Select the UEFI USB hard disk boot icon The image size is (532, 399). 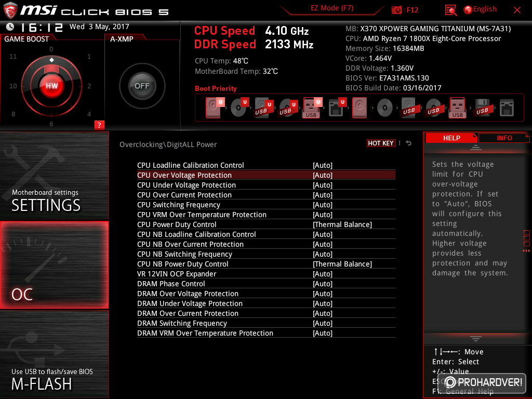coord(263,108)
